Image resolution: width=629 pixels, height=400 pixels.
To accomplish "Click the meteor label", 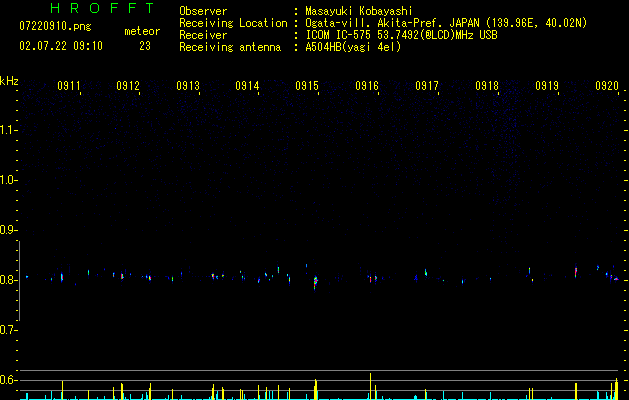I will coord(142,31).
